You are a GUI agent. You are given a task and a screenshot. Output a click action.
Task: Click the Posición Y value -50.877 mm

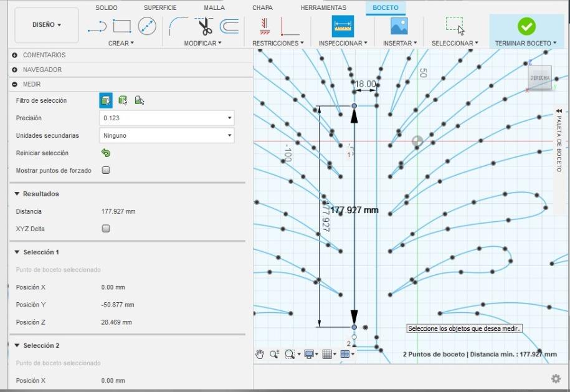(x=117, y=305)
